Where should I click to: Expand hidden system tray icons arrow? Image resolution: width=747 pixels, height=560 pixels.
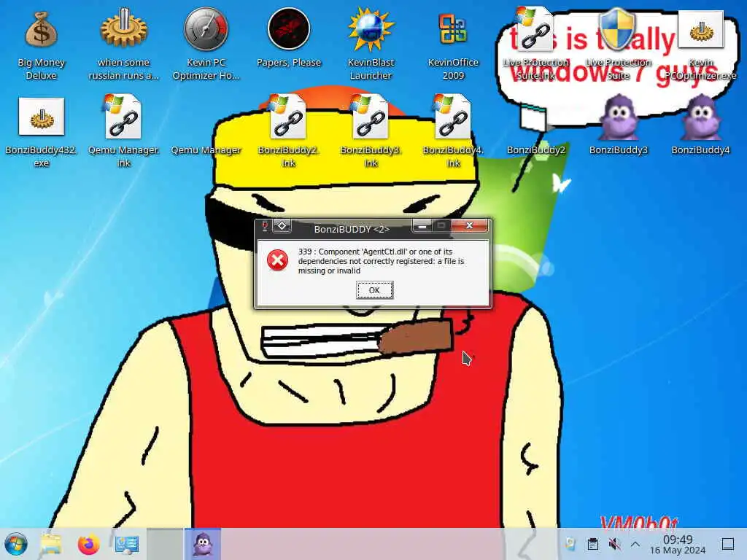coord(635,544)
